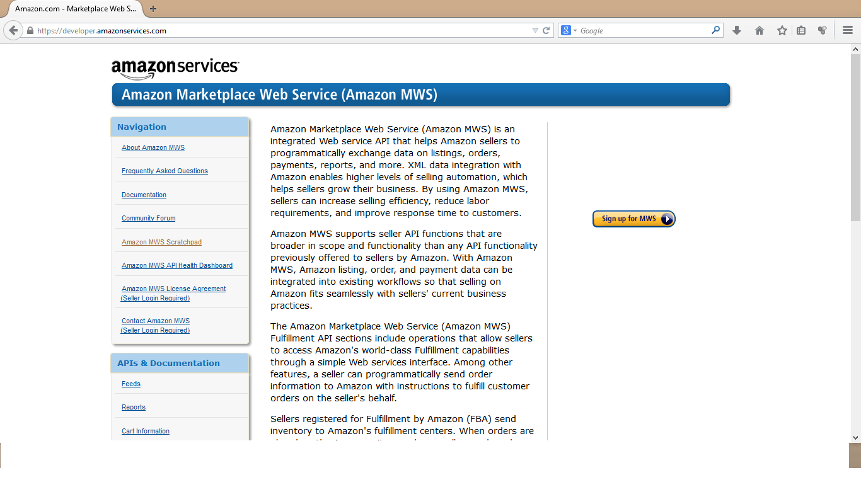Reload the page with the refresh icon
The height and width of the screenshot is (504, 861).
click(546, 30)
